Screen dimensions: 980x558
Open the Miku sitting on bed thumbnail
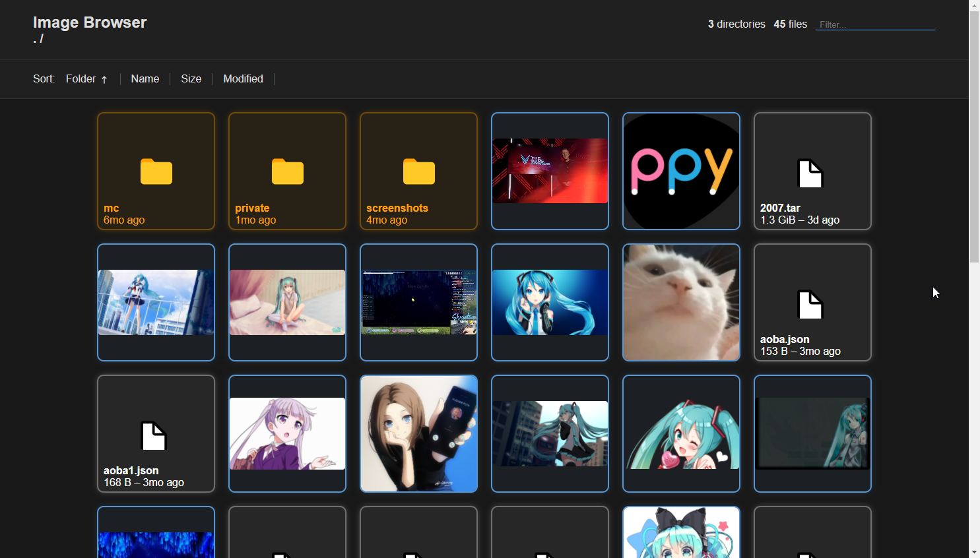(x=287, y=303)
